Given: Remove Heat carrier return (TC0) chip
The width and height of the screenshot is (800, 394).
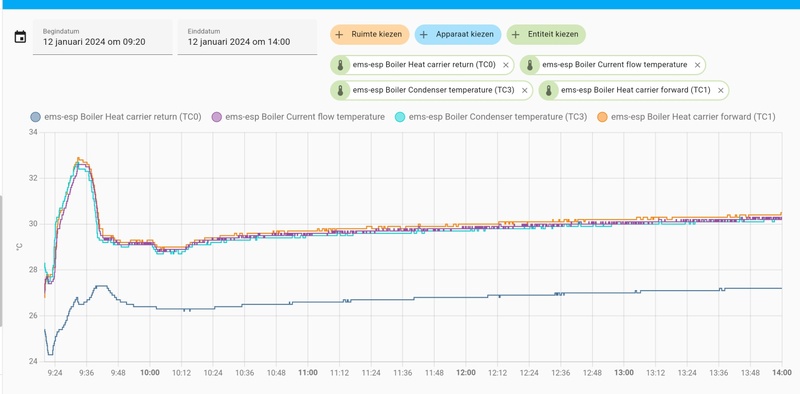Looking at the screenshot, I should [506, 65].
